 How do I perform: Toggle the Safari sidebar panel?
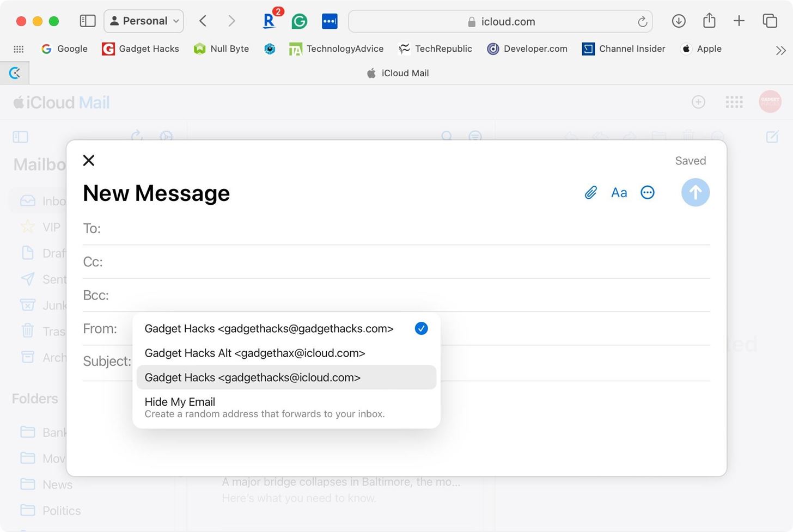(x=88, y=21)
